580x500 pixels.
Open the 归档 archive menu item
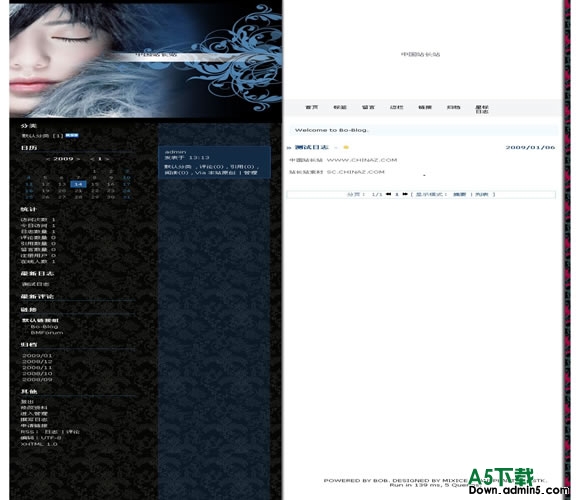pos(453,107)
